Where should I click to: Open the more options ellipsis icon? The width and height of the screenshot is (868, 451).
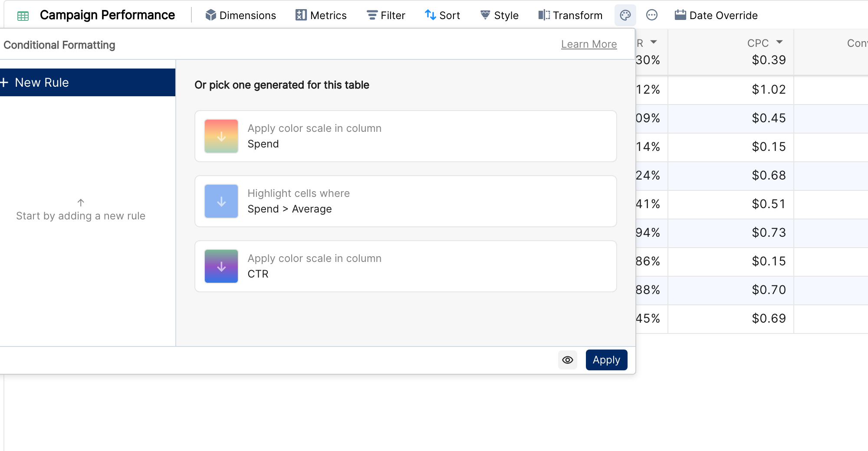652,15
